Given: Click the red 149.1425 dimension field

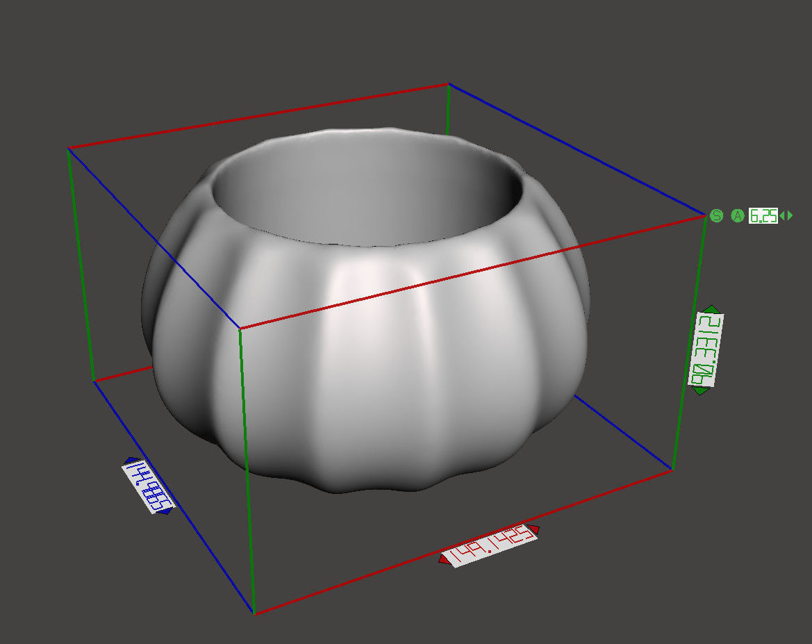Looking at the screenshot, I should 491,546.
